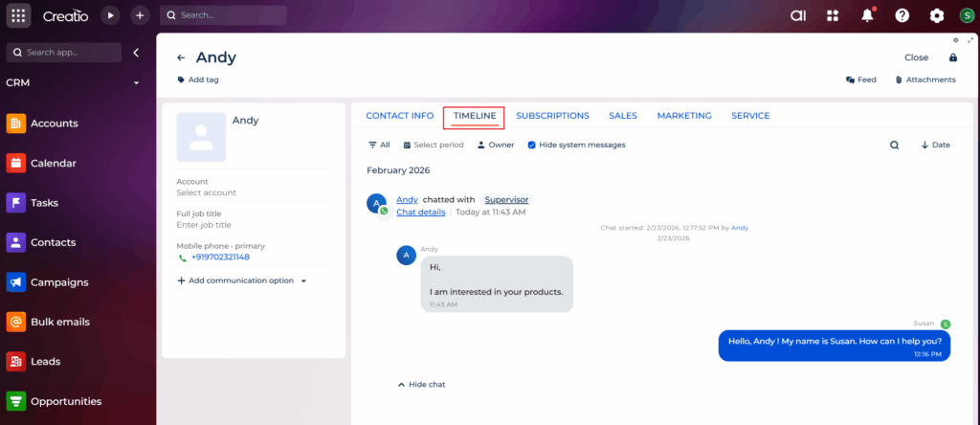The height and width of the screenshot is (425, 980).
Task: Expand the CRM workplace dropdown
Action: (136, 83)
